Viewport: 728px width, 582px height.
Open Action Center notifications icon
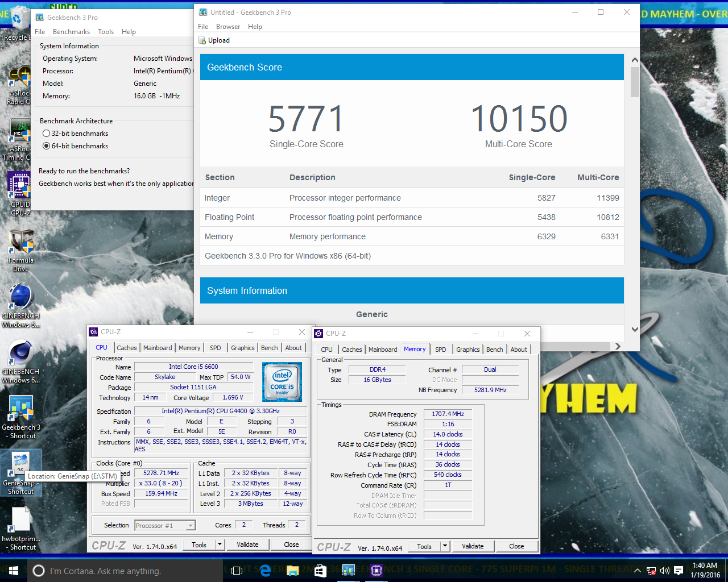click(x=679, y=571)
